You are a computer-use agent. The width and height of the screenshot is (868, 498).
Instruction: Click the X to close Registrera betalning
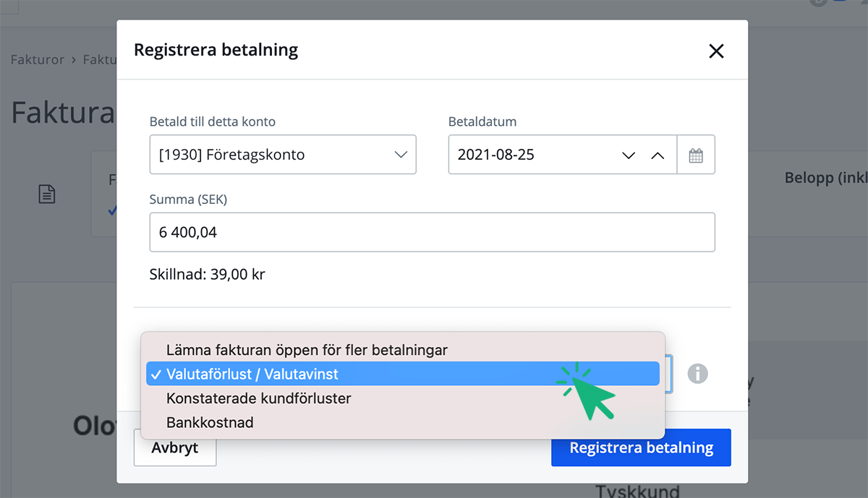click(716, 51)
